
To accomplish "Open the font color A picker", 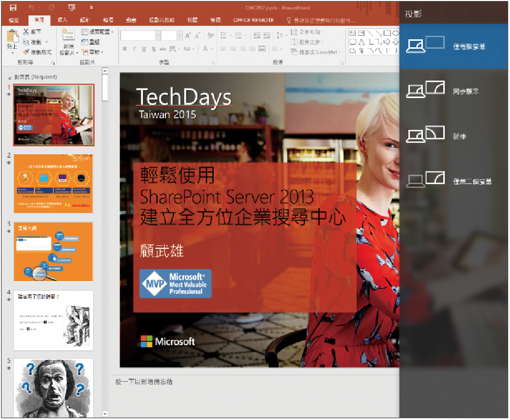I will 208,49.
